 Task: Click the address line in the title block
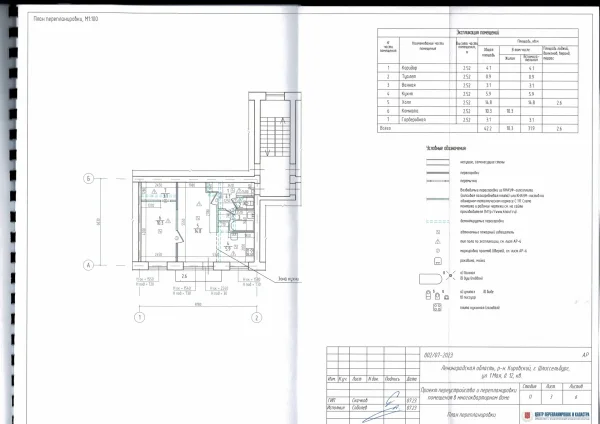pos(505,372)
